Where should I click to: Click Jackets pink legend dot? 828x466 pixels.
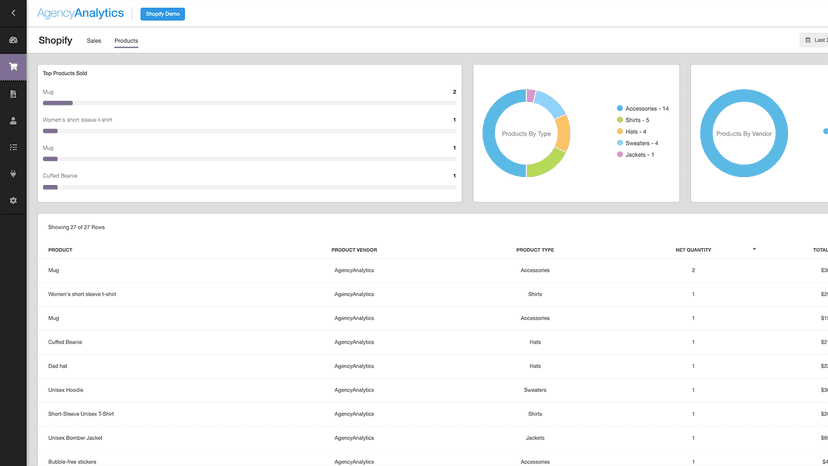(x=619, y=155)
